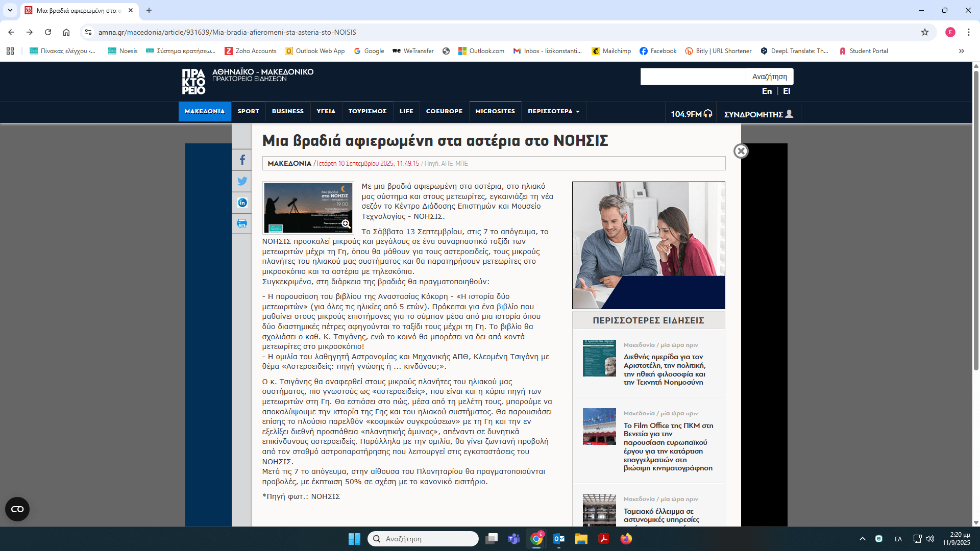Click the ΣΥΝΔΡΟΜΗΤΗΣ subscriber login
Screen dimensions: 980x551
pos(758,114)
